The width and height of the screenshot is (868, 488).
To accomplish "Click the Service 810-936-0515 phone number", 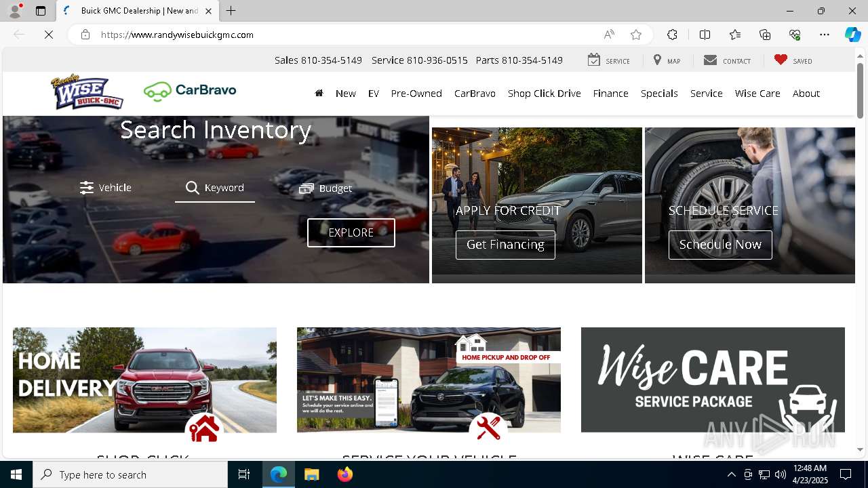I will [420, 60].
